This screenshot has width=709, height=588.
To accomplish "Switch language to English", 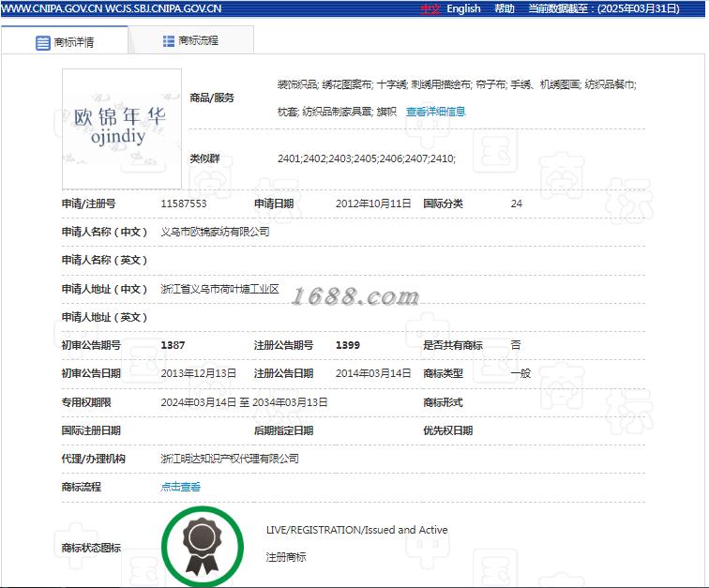I will 463,9.
